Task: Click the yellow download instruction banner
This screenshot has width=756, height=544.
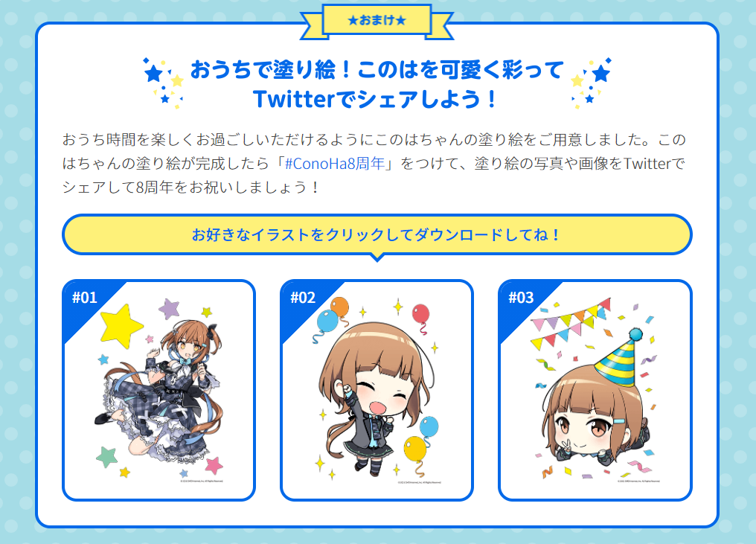Action: tap(377, 235)
